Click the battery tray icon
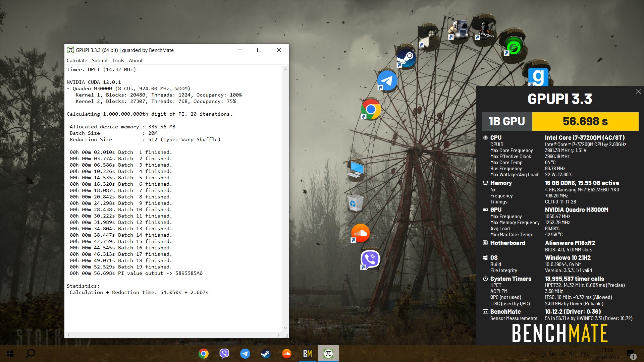 click(553, 354)
